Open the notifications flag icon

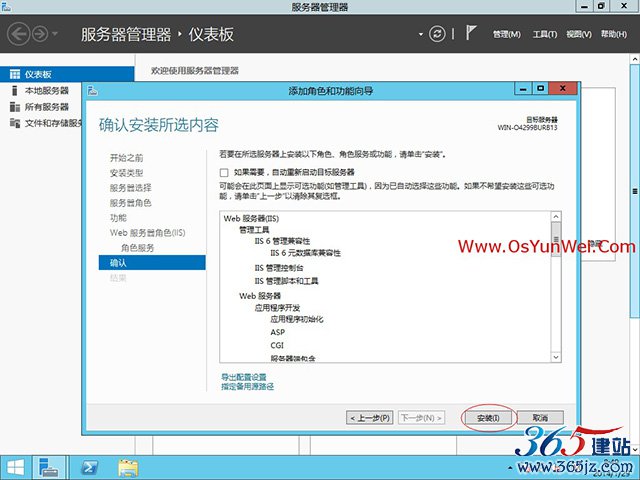pos(471,33)
